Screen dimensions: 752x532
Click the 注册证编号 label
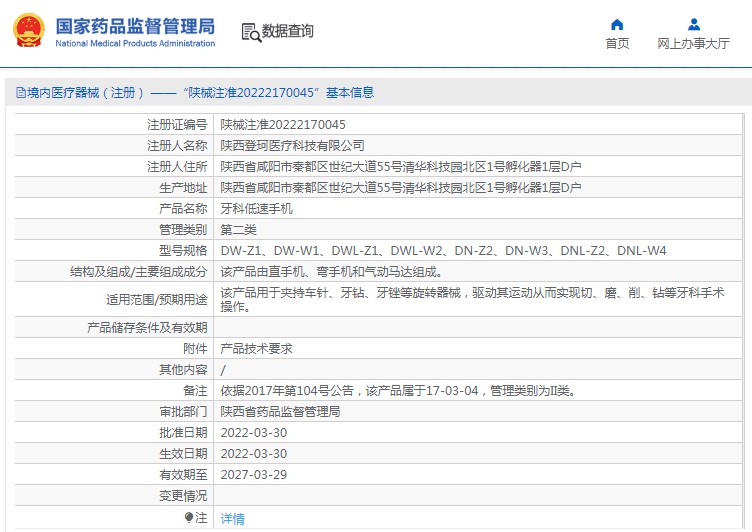click(x=177, y=125)
